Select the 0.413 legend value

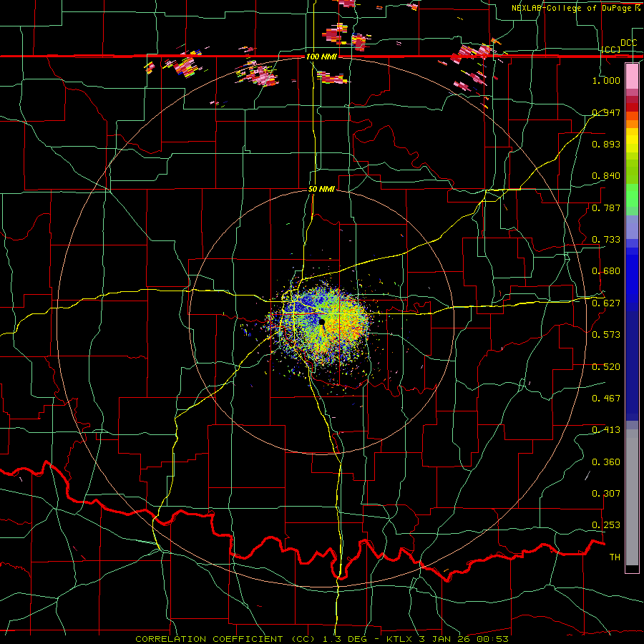[606, 430]
